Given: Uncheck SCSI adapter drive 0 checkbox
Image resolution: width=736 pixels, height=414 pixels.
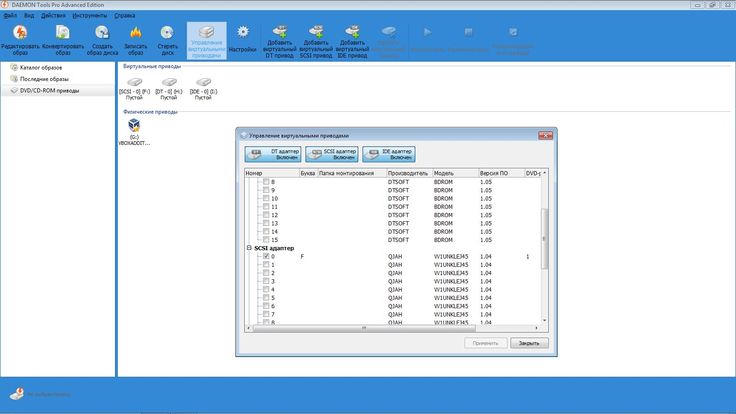Looking at the screenshot, I should point(266,256).
